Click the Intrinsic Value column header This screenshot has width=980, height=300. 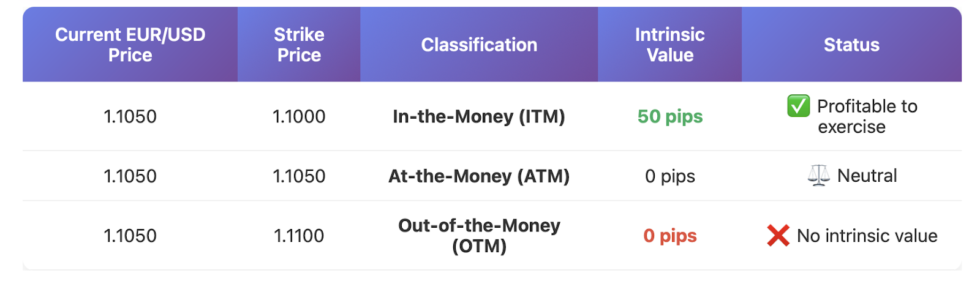coord(670,45)
